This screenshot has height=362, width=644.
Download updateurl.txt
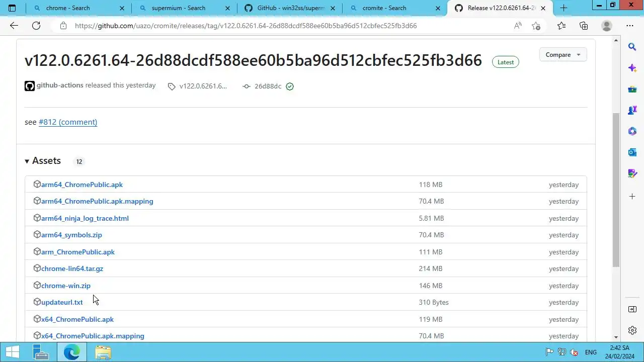tap(62, 302)
